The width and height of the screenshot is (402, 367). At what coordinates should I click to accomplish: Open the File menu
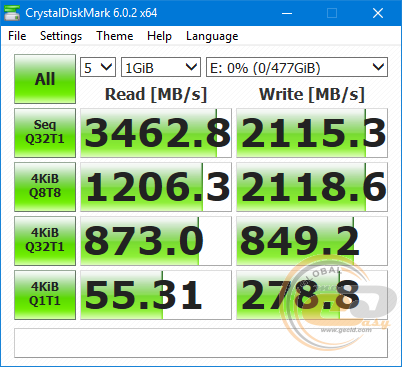pos(17,36)
